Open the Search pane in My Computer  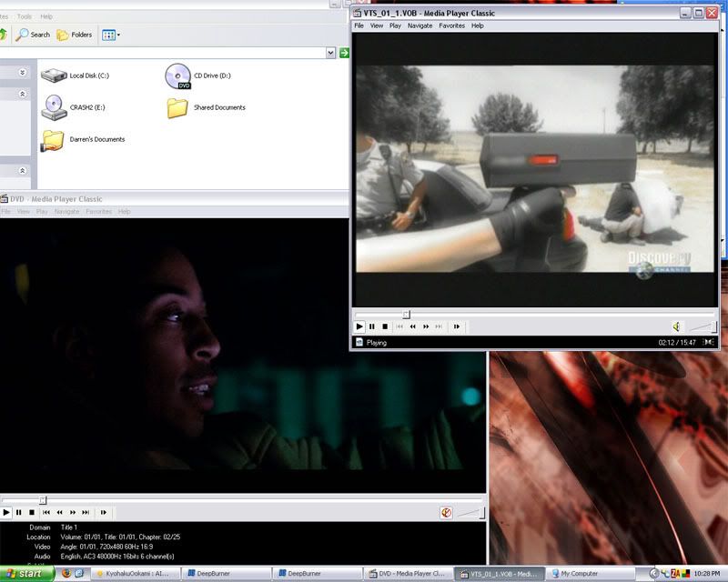coord(32,35)
